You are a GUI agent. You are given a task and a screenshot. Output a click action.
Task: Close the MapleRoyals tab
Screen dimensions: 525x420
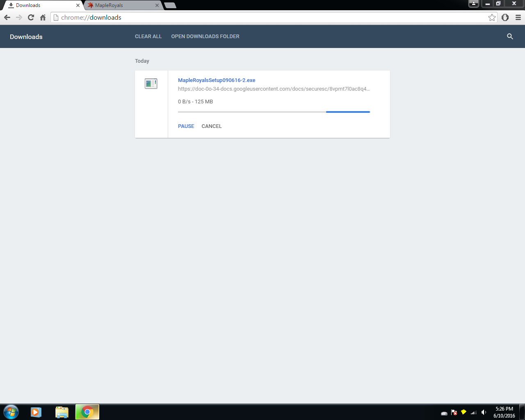[x=157, y=5]
